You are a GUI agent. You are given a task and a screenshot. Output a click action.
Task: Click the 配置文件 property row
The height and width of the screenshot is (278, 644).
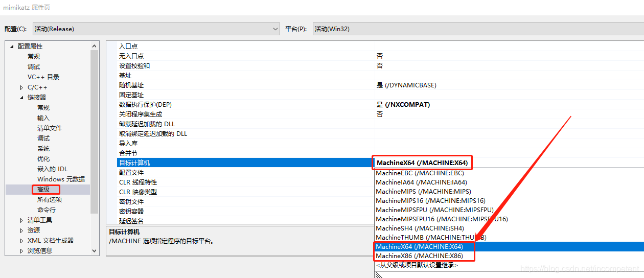click(245, 173)
